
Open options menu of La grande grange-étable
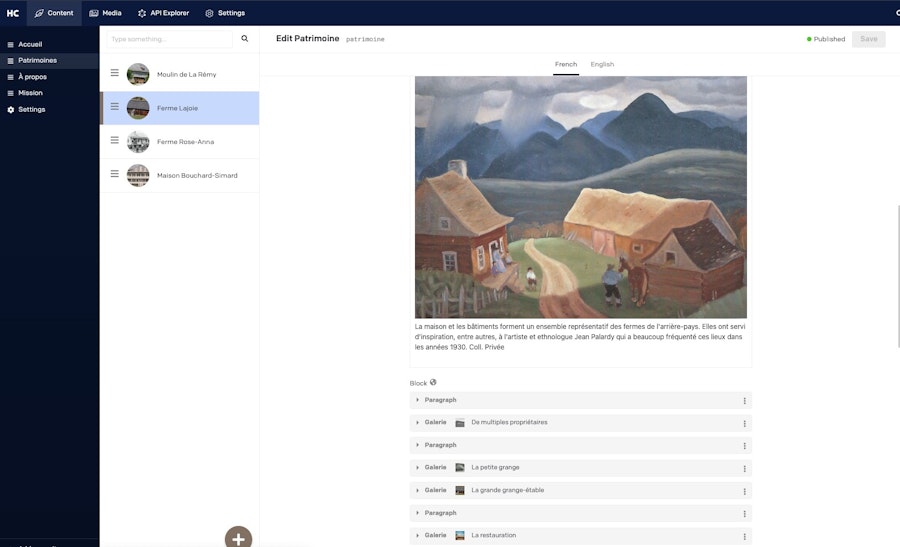click(x=744, y=491)
